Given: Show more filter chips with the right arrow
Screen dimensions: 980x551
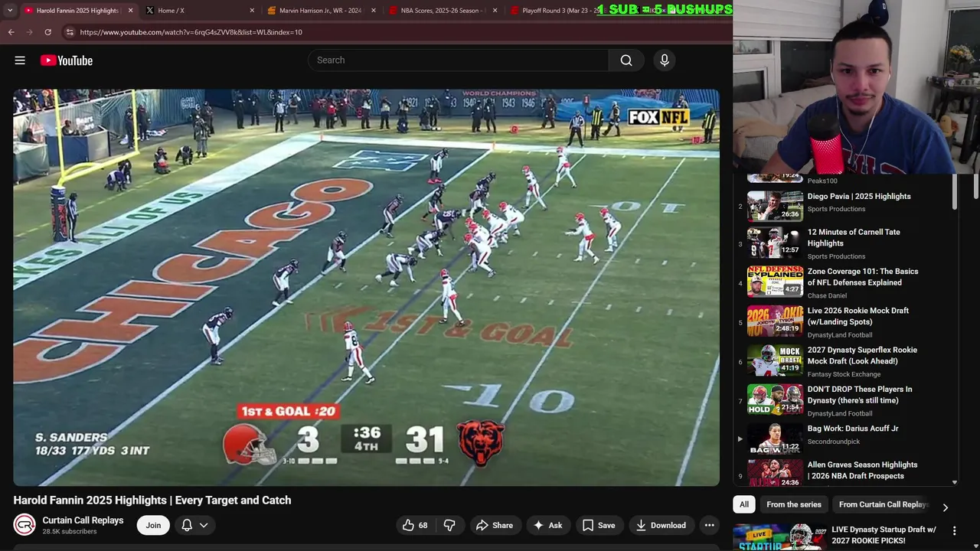Looking at the screenshot, I should pyautogui.click(x=945, y=507).
